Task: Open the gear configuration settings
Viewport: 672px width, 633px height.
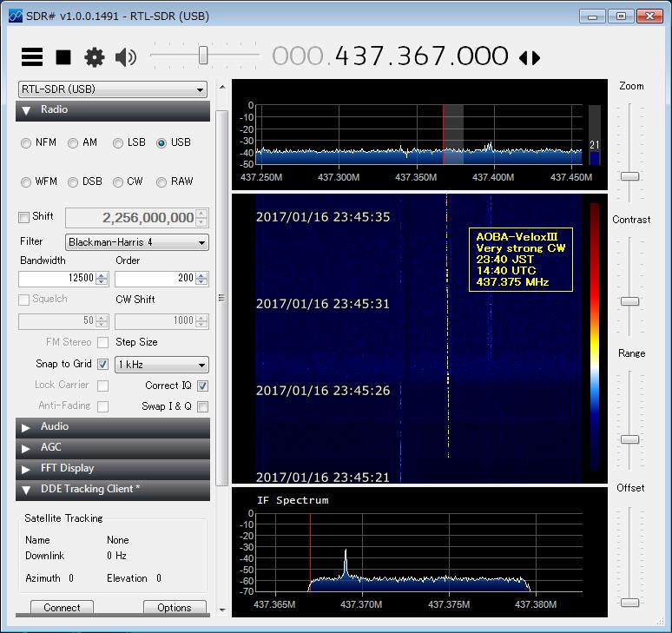Action: point(95,57)
